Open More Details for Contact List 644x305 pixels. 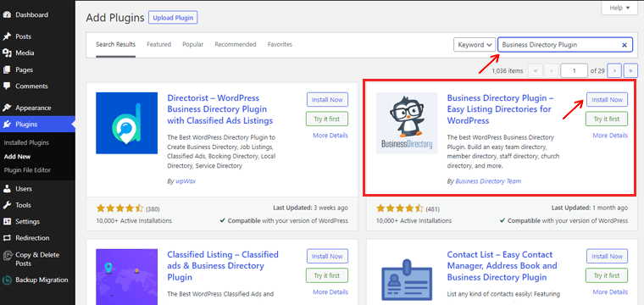610,291
